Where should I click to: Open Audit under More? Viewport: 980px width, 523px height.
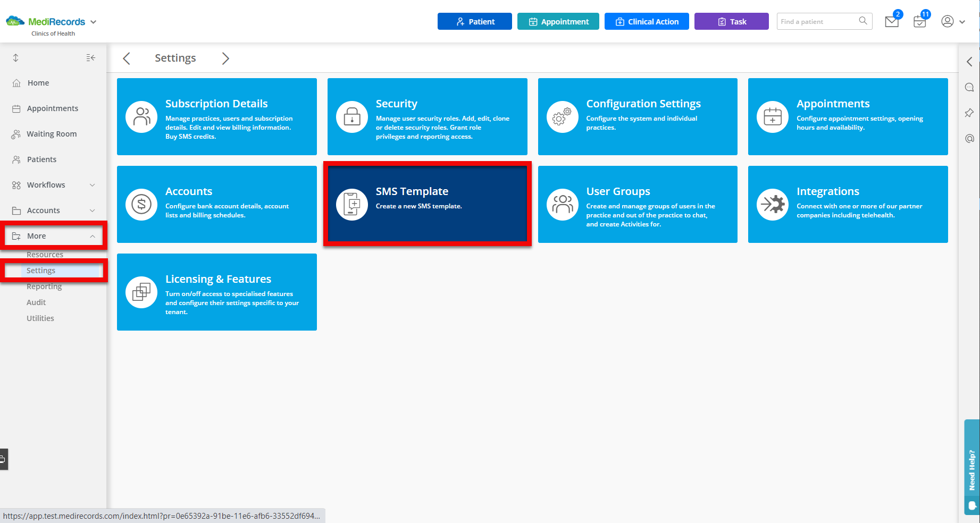tap(36, 302)
